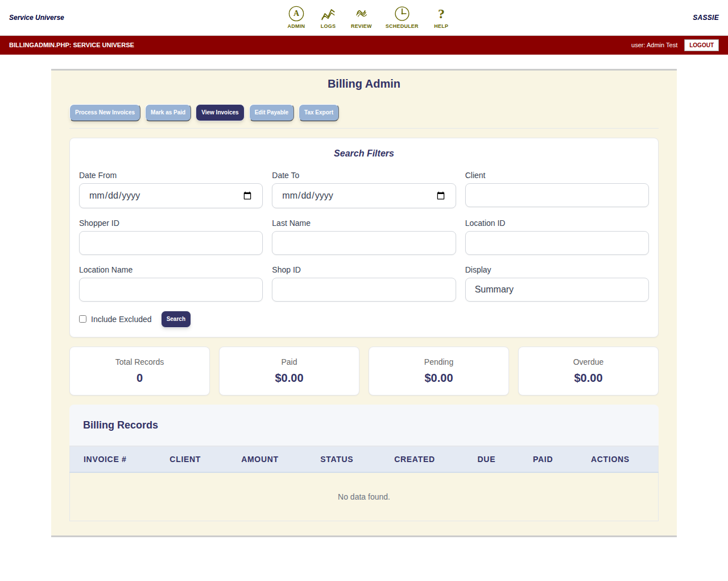Select the View Invoices tab
The width and height of the screenshot is (728, 581).
pos(220,113)
